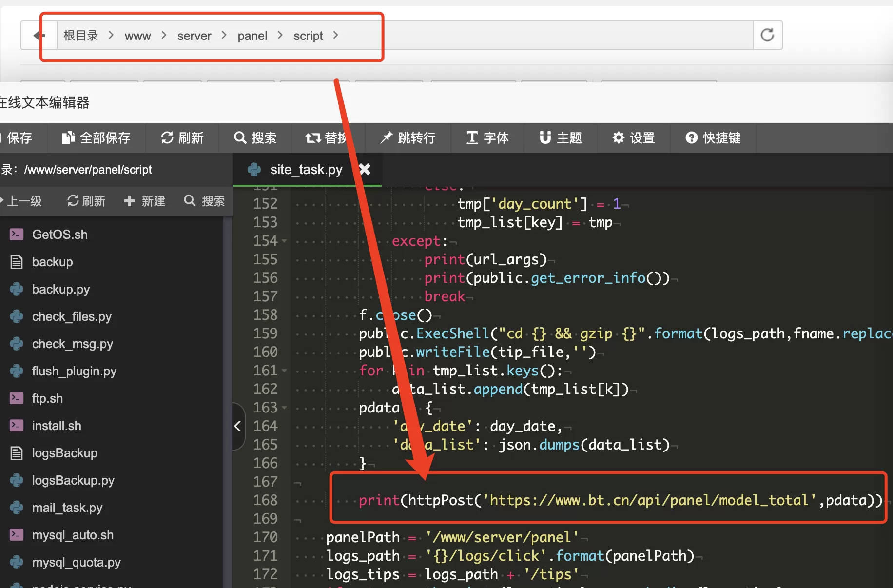Click the terminal icon beside install.sh
Image resolution: width=893 pixels, height=588 pixels.
tap(17, 426)
